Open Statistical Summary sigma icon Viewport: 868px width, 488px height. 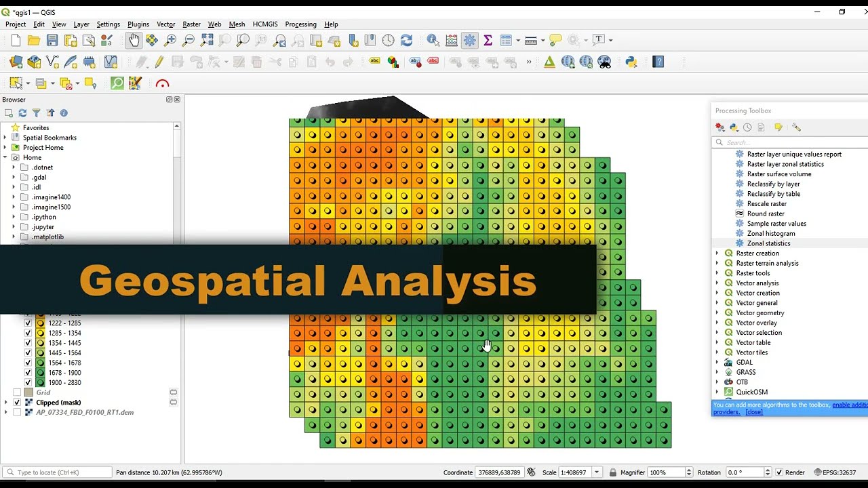point(488,41)
